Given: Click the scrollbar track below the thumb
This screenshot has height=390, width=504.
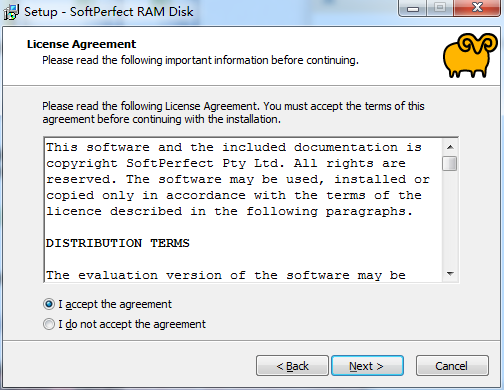Looking at the screenshot, I should pyautogui.click(x=450, y=218).
